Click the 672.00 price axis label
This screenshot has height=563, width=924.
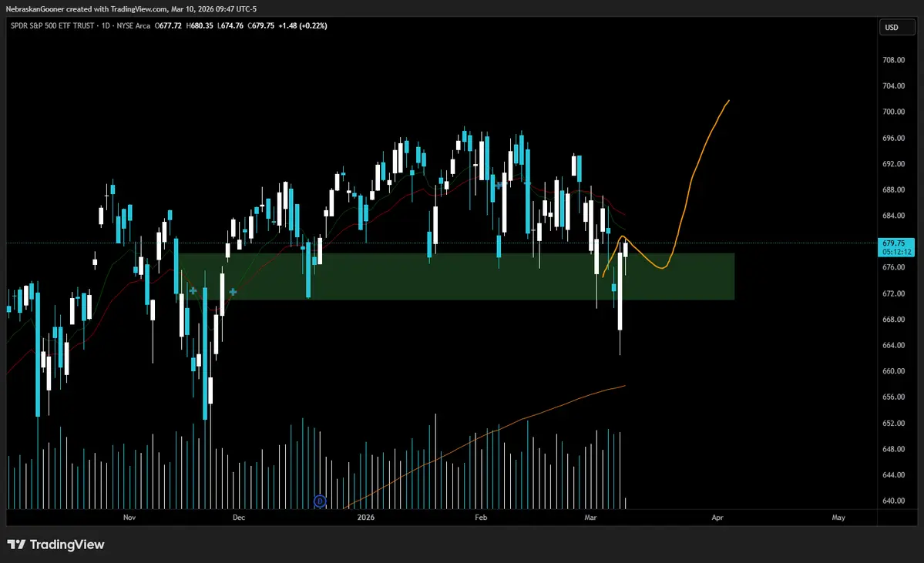tap(893, 293)
